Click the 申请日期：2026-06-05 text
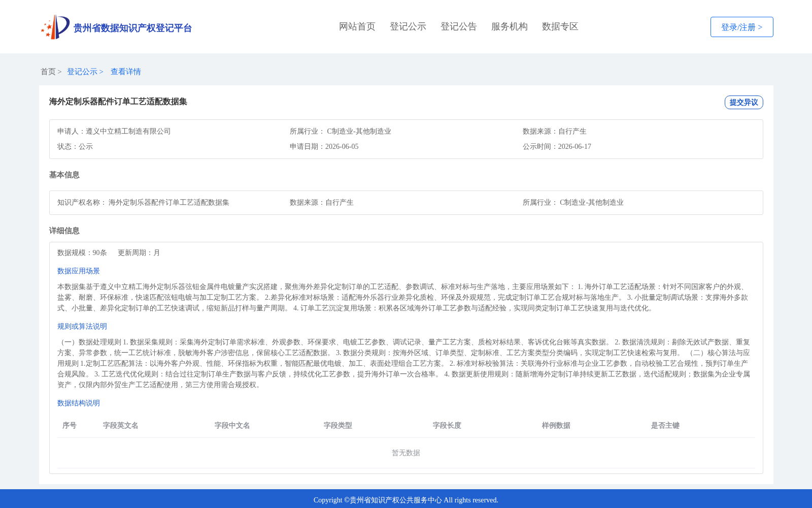The image size is (812, 508). point(324,146)
